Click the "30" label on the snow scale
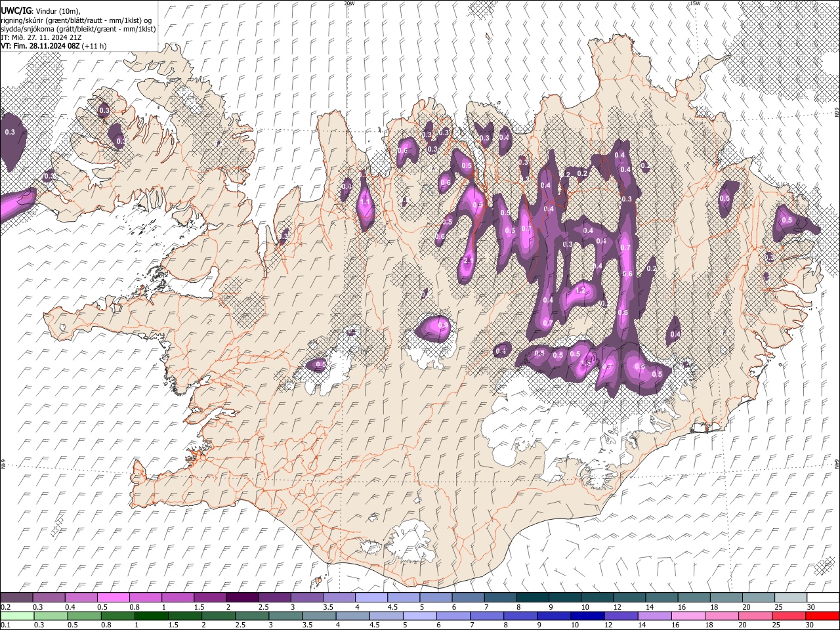This screenshot has width=840, height=630. coord(811,607)
